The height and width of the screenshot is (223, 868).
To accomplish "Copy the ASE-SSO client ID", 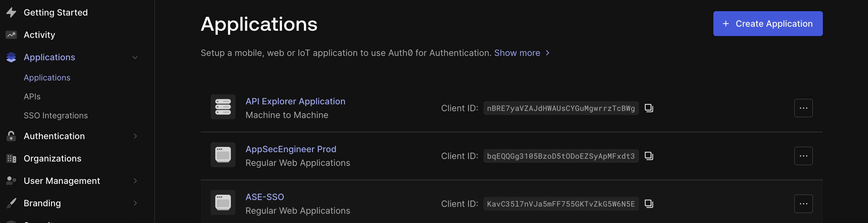I will [x=649, y=203].
